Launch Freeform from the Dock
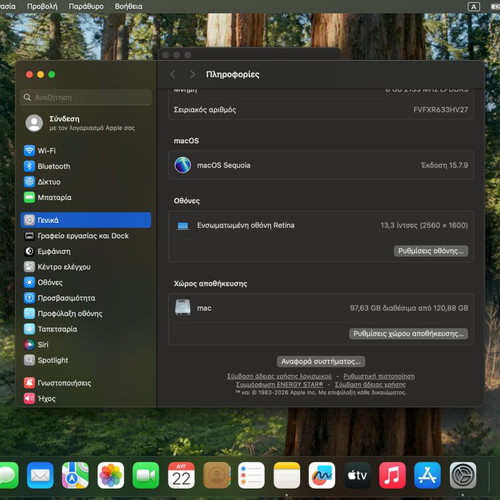Viewport: 500px width, 500px height. 322,475
